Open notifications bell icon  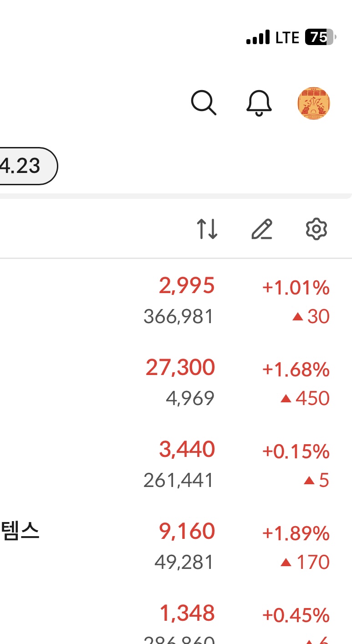259,103
